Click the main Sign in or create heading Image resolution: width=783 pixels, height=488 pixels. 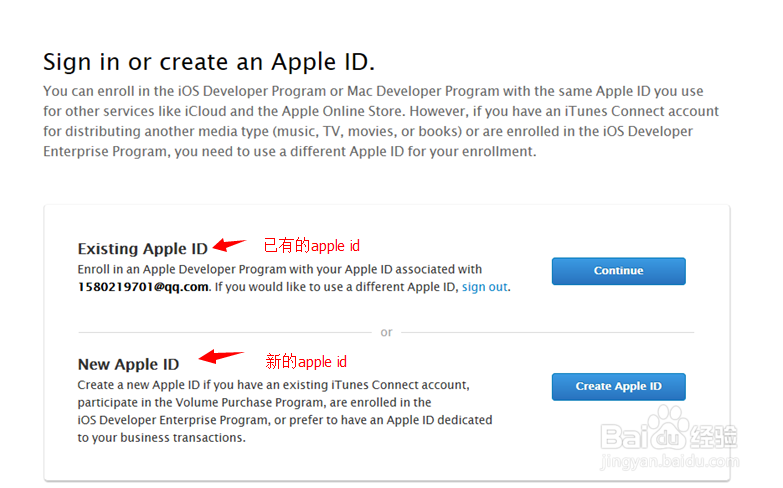click(x=209, y=62)
